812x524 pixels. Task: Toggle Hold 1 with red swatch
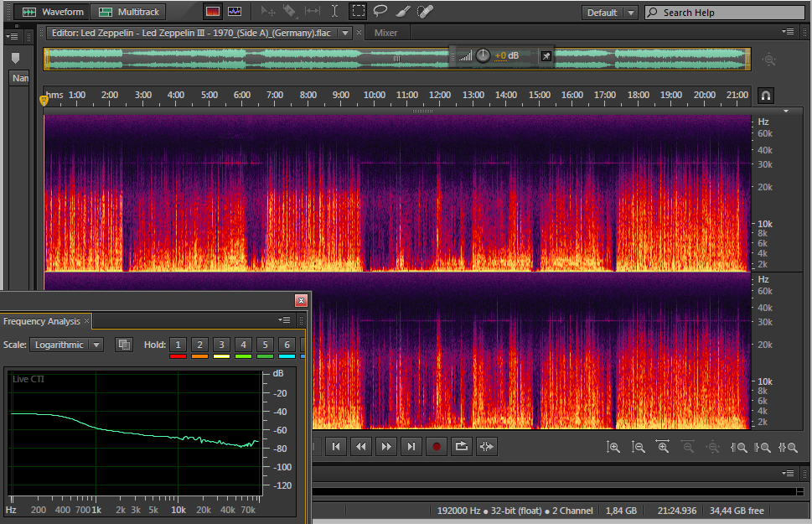click(x=178, y=345)
